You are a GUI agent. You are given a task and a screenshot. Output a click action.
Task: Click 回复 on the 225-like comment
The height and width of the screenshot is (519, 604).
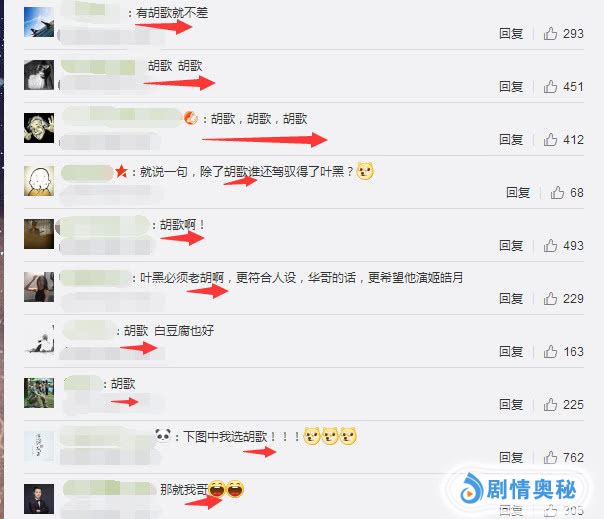point(511,404)
